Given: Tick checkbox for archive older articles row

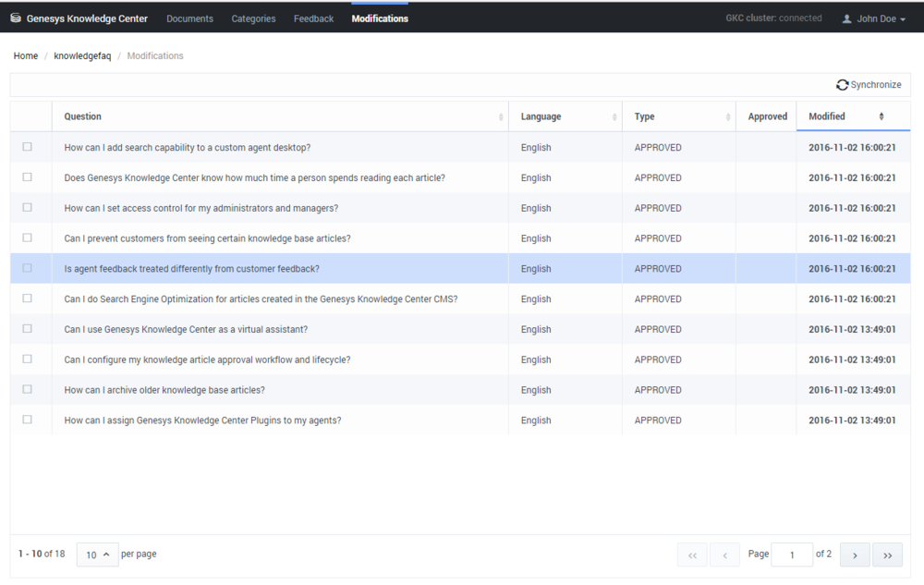Looking at the screenshot, I should pos(27,389).
